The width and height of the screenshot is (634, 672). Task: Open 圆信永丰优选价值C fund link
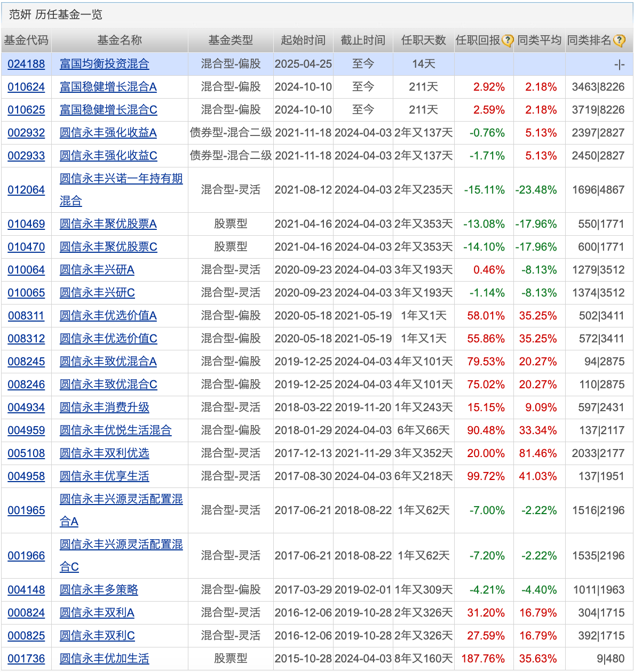pyautogui.click(x=108, y=339)
